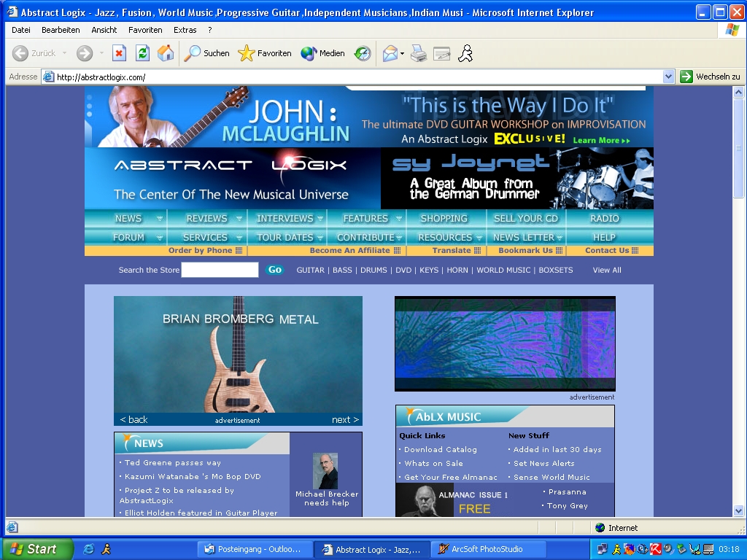This screenshot has width=747, height=560.
Task: Click Become An Affiliate link
Action: [x=355, y=251]
